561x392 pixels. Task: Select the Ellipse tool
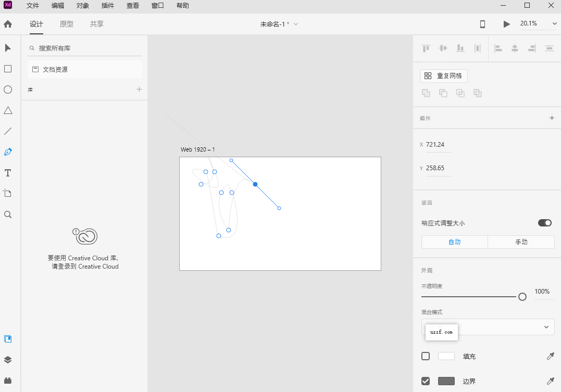click(8, 89)
